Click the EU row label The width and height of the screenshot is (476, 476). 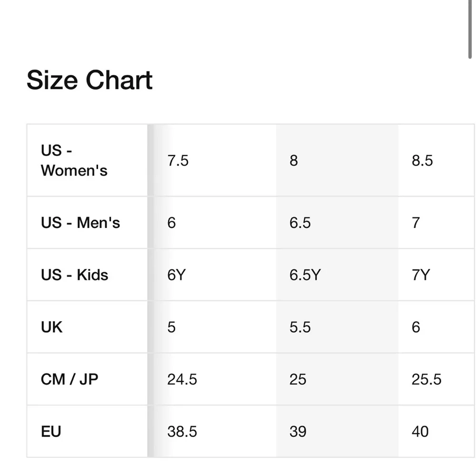point(51,432)
